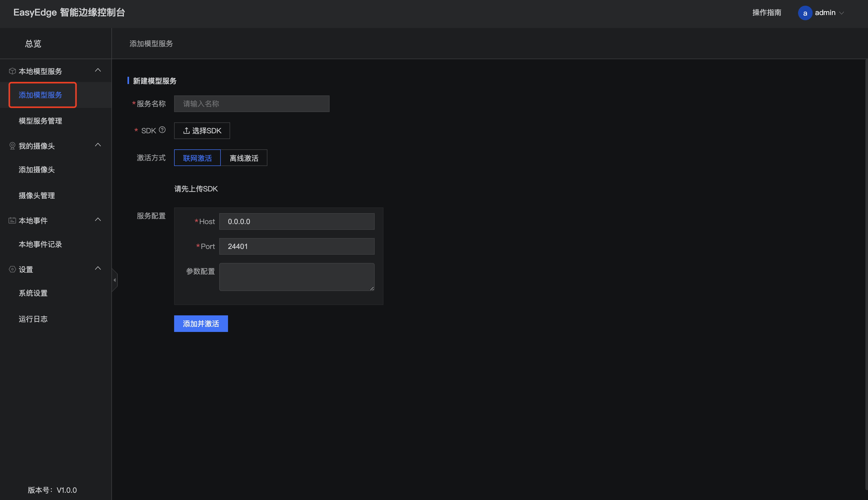Open the 操作指南 link

[766, 13]
